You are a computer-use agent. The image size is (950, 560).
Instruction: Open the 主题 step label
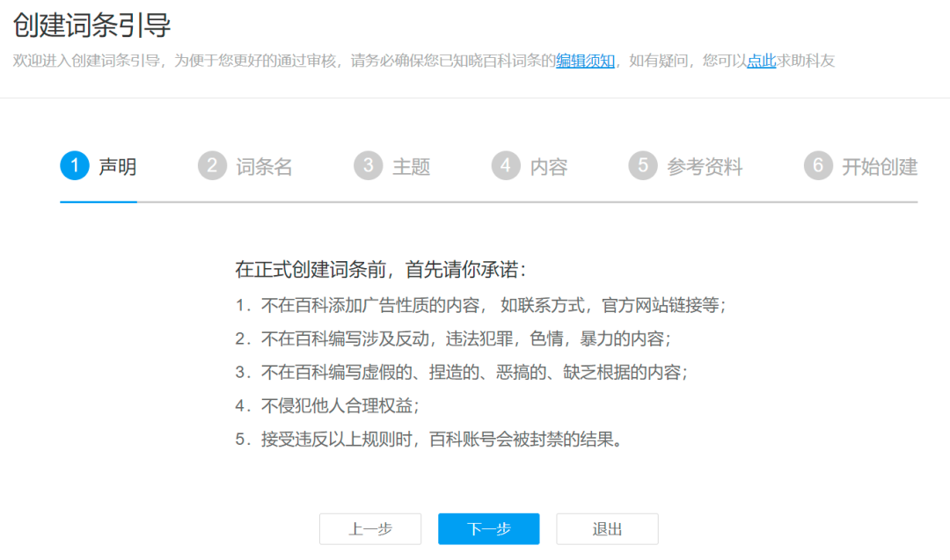411,166
